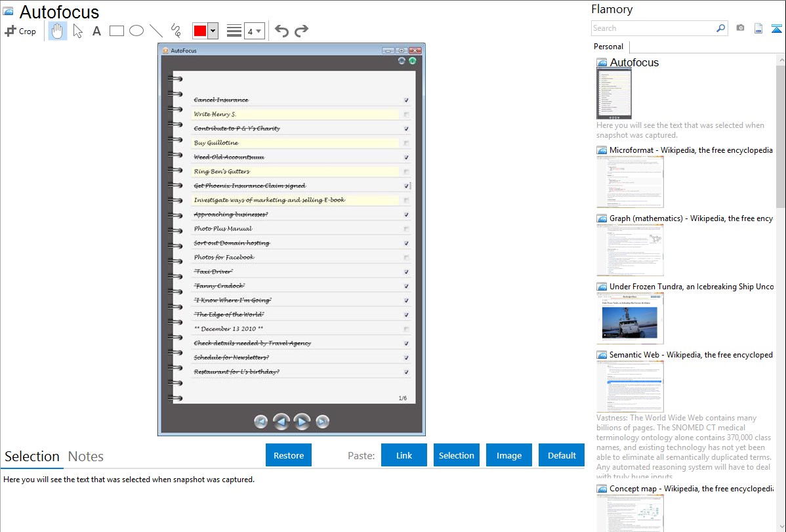Paste as Image
The height and width of the screenshot is (532, 786).
(509, 455)
